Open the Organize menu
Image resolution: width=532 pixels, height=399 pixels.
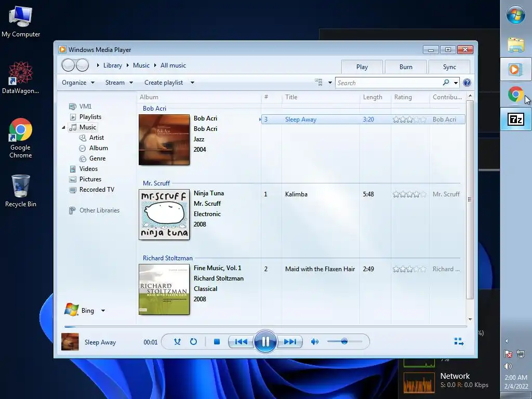point(78,83)
